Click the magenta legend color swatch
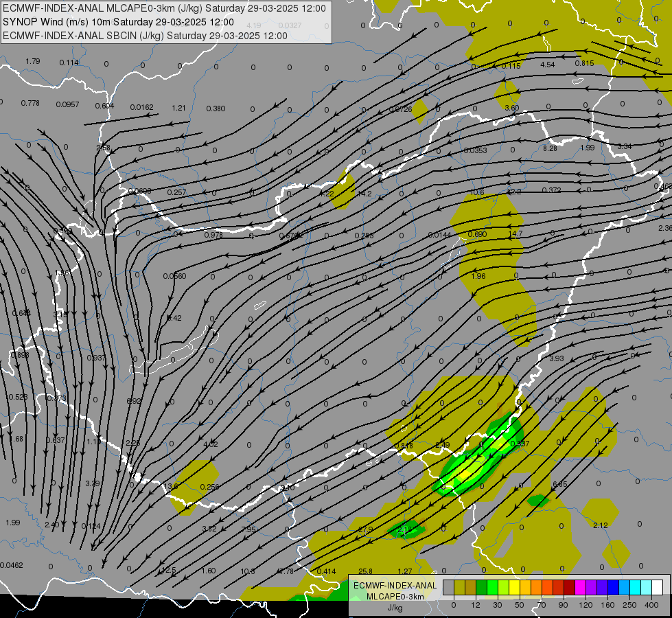672x618 pixels. click(x=580, y=587)
